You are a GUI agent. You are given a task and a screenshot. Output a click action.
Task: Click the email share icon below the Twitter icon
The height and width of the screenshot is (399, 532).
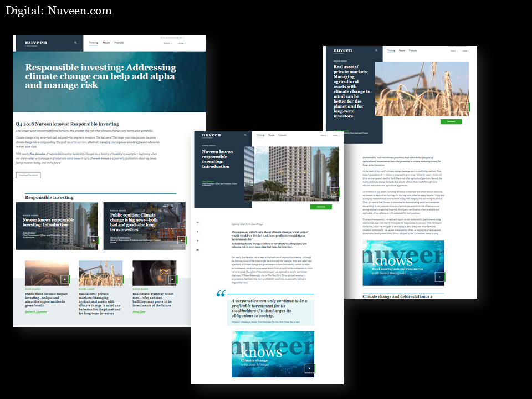[197, 250]
